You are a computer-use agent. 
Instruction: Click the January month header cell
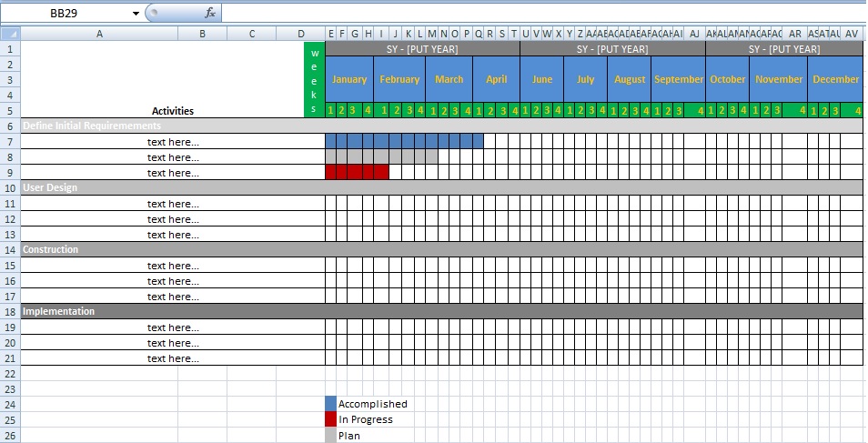click(x=349, y=79)
